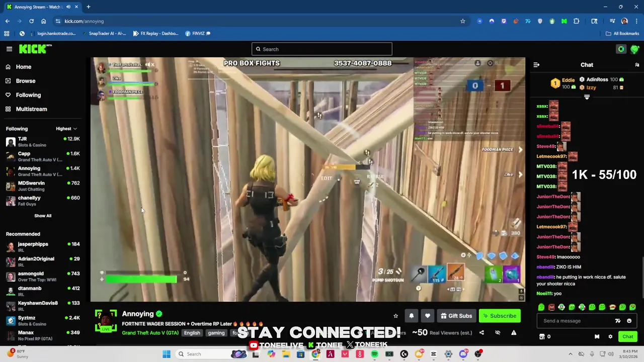Open the Twitch extension in the browser toolbar
The width and height of the screenshot is (644, 362).
504,21
